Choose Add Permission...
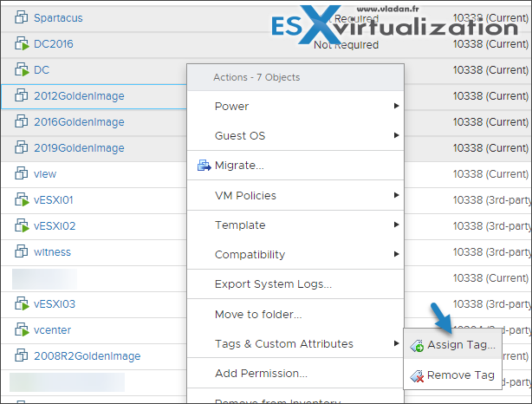Screen dimensions: 532x404 point(295,374)
